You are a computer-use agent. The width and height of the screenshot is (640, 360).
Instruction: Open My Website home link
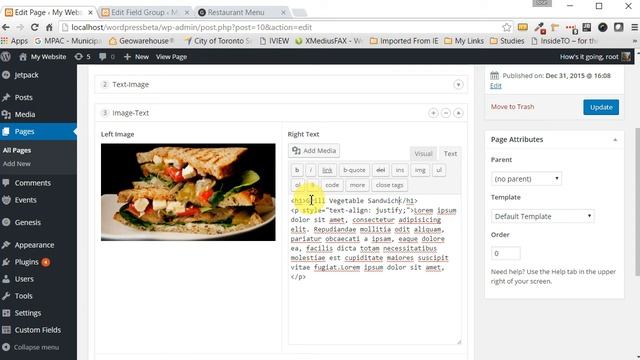click(x=43, y=57)
